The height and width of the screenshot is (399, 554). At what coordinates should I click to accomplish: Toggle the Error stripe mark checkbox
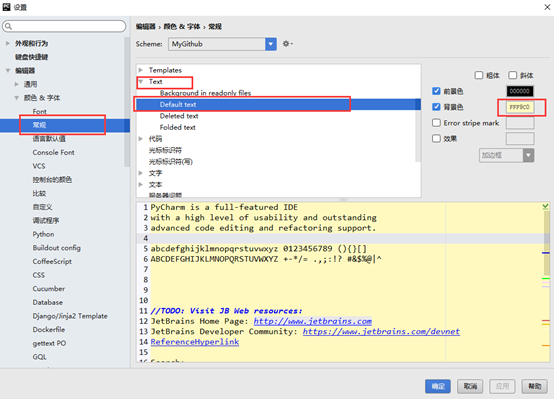click(436, 123)
